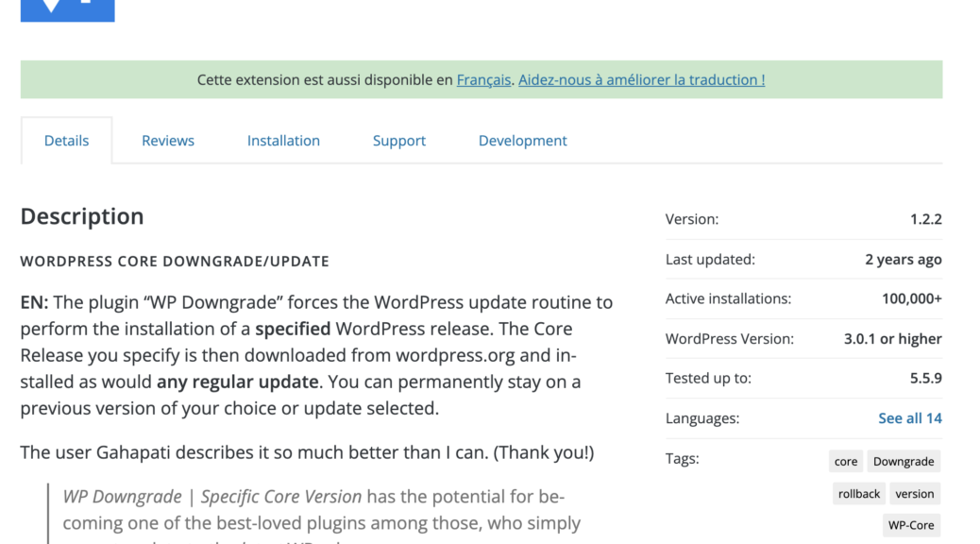The image size is (980, 544).
Task: Click the bold 'EN:' text in description
Action: (x=34, y=302)
